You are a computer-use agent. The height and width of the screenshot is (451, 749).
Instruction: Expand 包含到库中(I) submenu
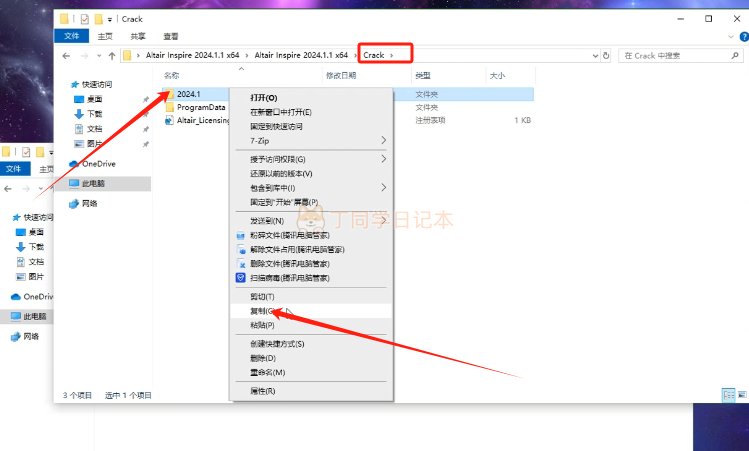(x=311, y=188)
